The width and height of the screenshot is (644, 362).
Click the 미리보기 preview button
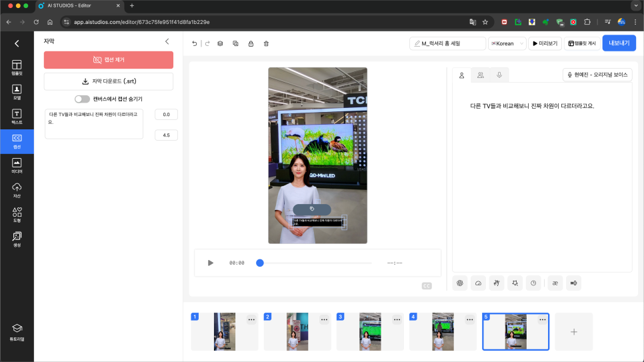click(x=545, y=43)
